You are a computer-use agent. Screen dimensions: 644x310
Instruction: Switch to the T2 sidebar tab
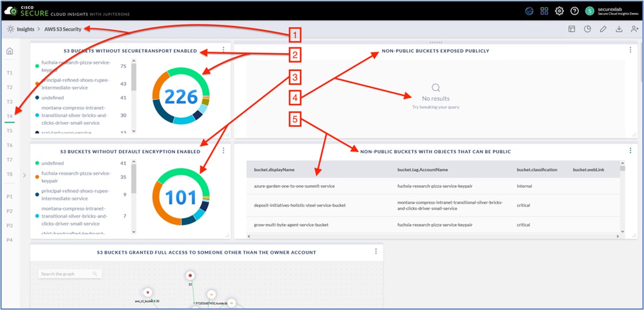point(9,87)
